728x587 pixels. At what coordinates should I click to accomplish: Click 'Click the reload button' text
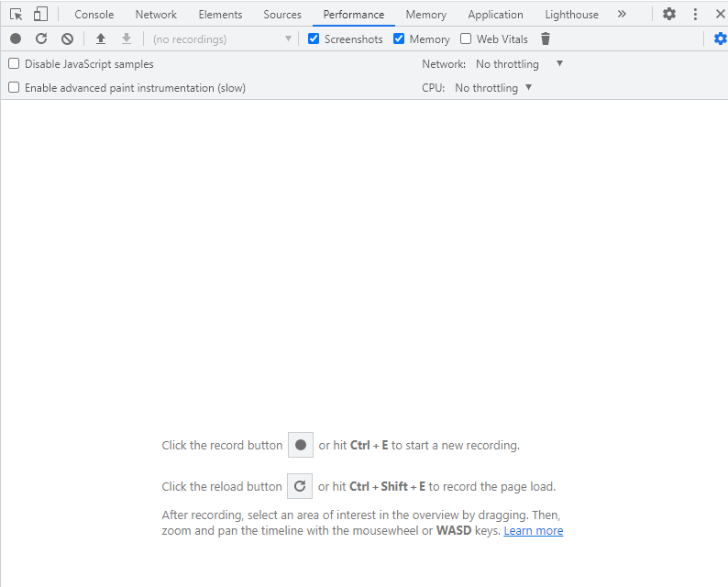pyautogui.click(x=222, y=486)
